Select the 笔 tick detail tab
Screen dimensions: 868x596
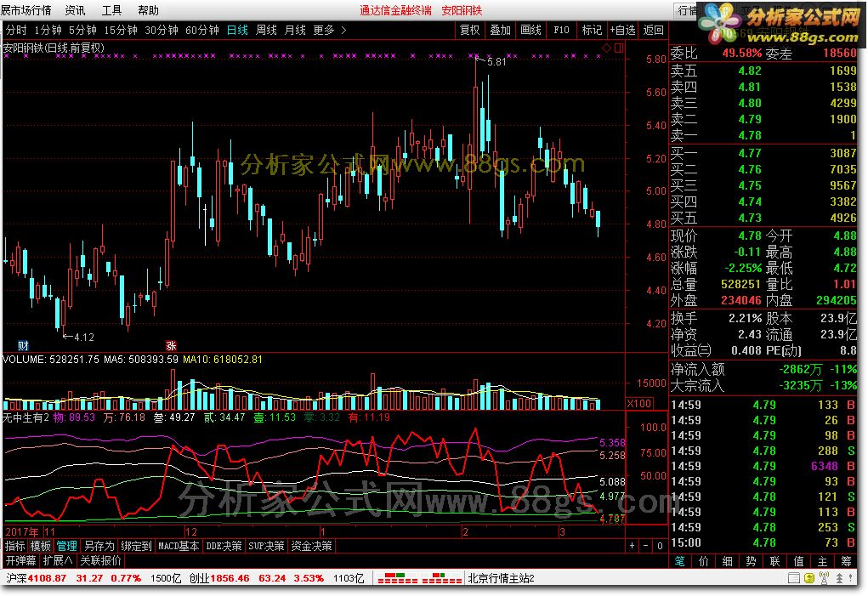(679, 560)
